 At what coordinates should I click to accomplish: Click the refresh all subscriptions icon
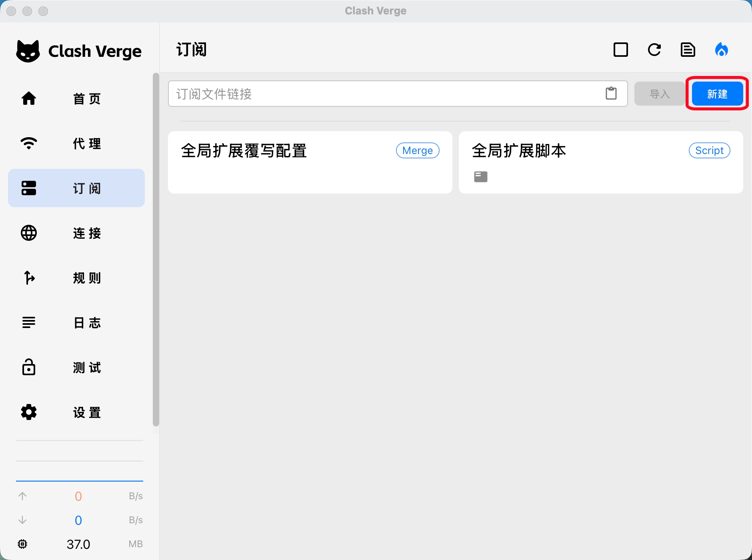point(654,50)
